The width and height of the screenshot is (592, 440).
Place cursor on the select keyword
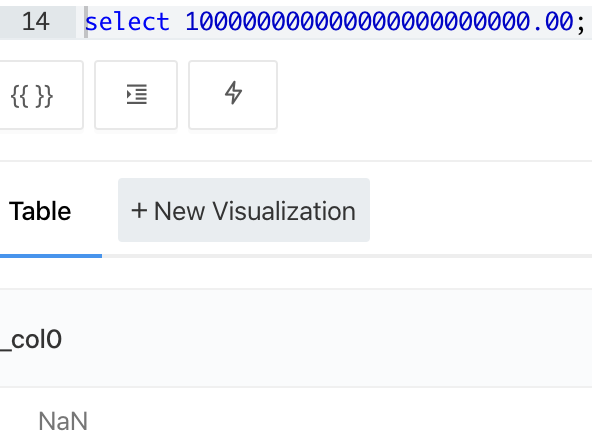[127, 22]
